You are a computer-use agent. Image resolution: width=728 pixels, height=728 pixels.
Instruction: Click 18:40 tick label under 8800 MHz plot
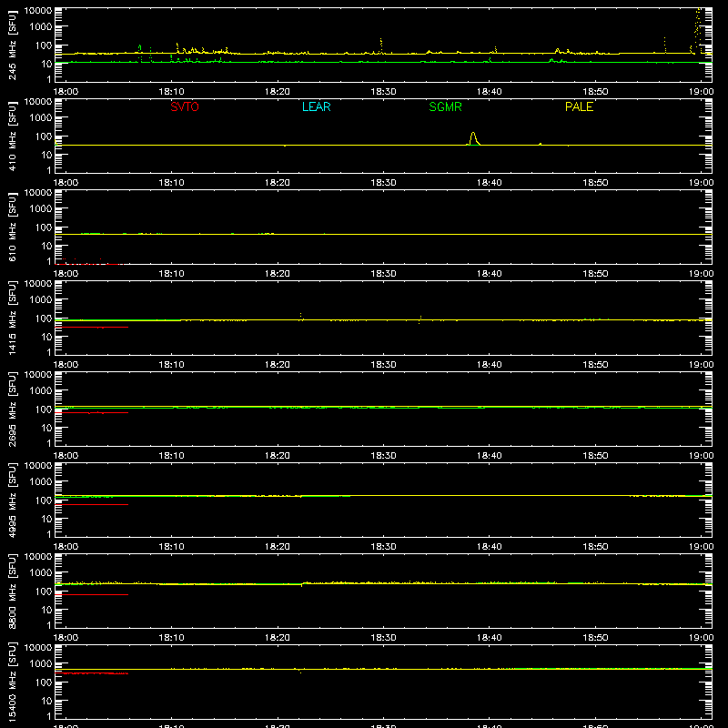click(x=490, y=638)
